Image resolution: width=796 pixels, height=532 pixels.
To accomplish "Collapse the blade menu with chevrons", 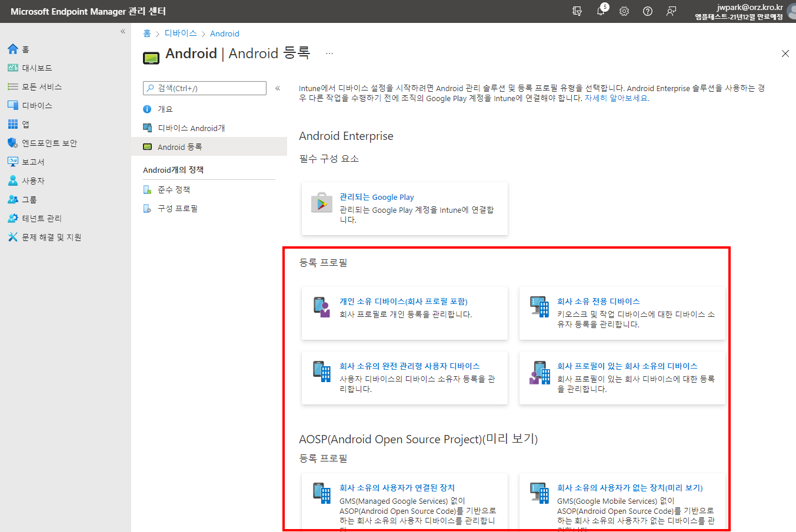I will click(278, 88).
